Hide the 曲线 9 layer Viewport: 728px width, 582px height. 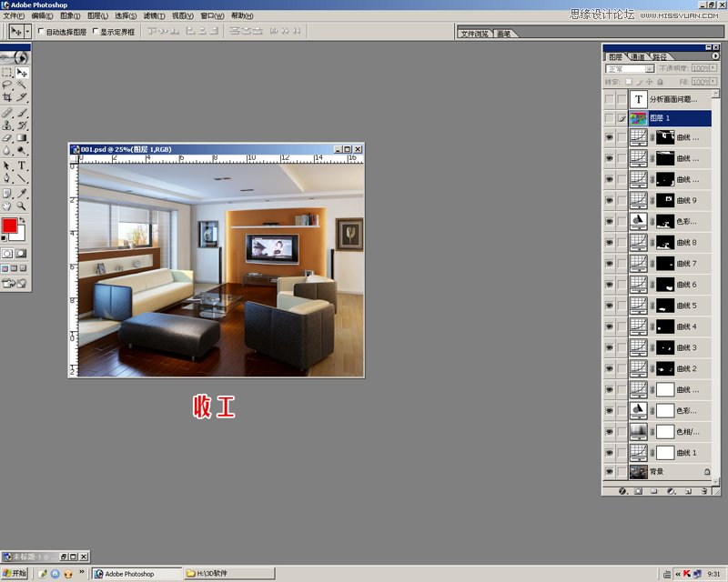click(x=609, y=200)
